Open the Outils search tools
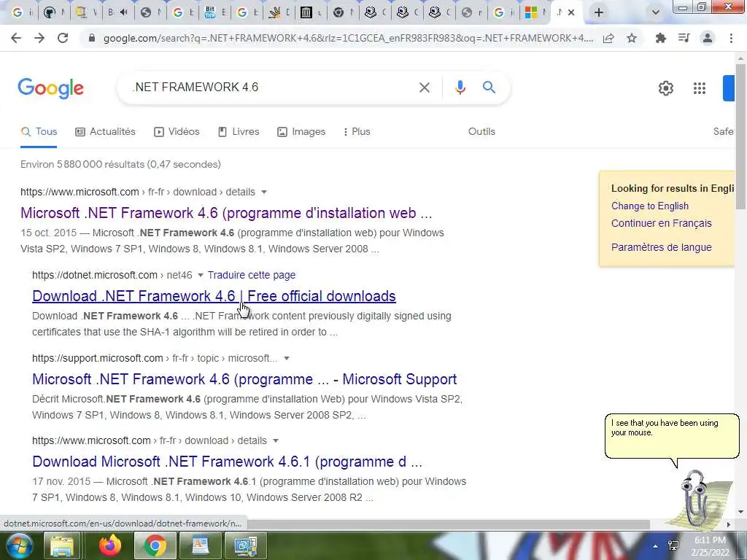Image resolution: width=747 pixels, height=560 pixels. 481,131
